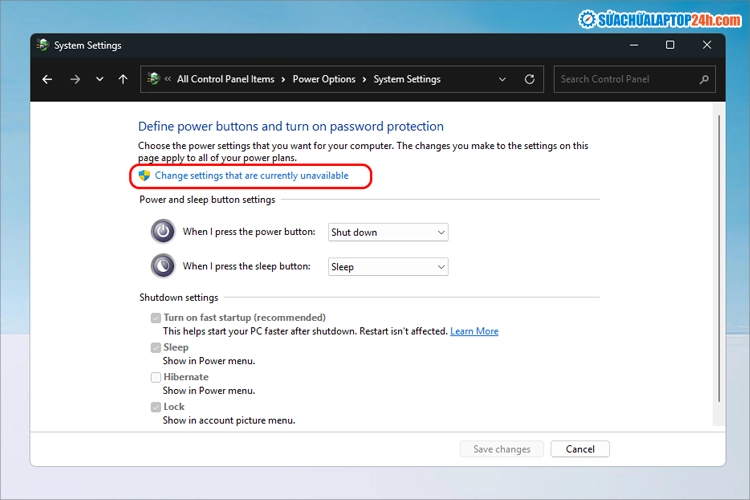Click the vertical scrollbar
Viewport: 750px width, 500px height.
719,258
